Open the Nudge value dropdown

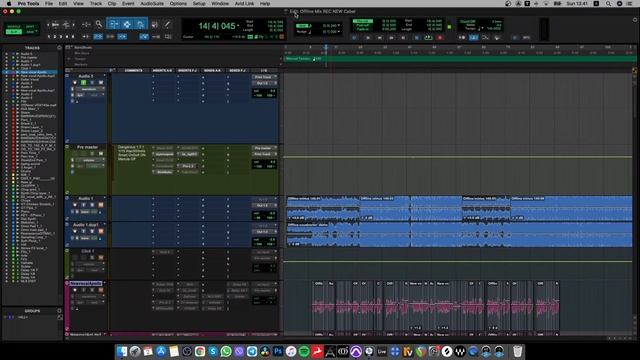(339, 31)
